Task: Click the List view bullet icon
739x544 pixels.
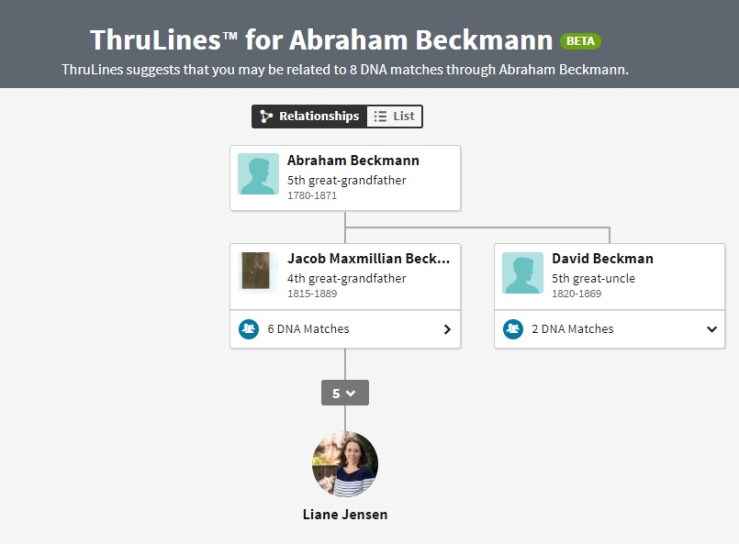Action: pos(380,117)
